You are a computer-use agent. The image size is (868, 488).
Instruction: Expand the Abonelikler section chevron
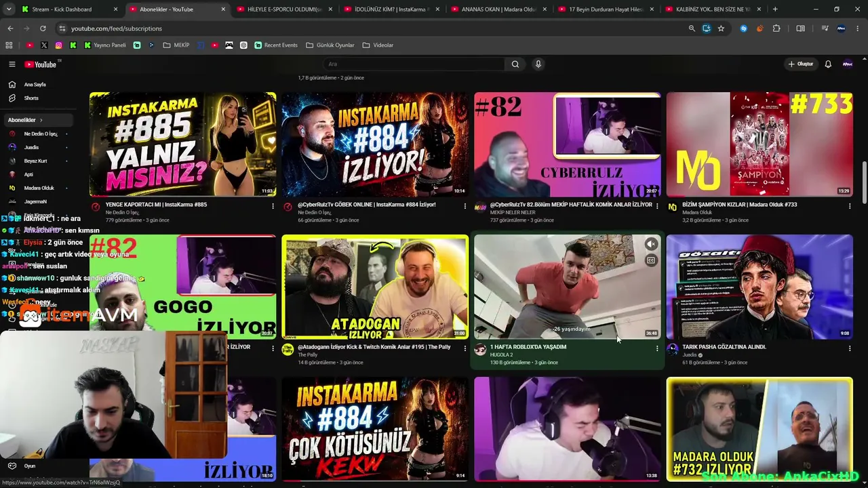pyautogui.click(x=41, y=120)
